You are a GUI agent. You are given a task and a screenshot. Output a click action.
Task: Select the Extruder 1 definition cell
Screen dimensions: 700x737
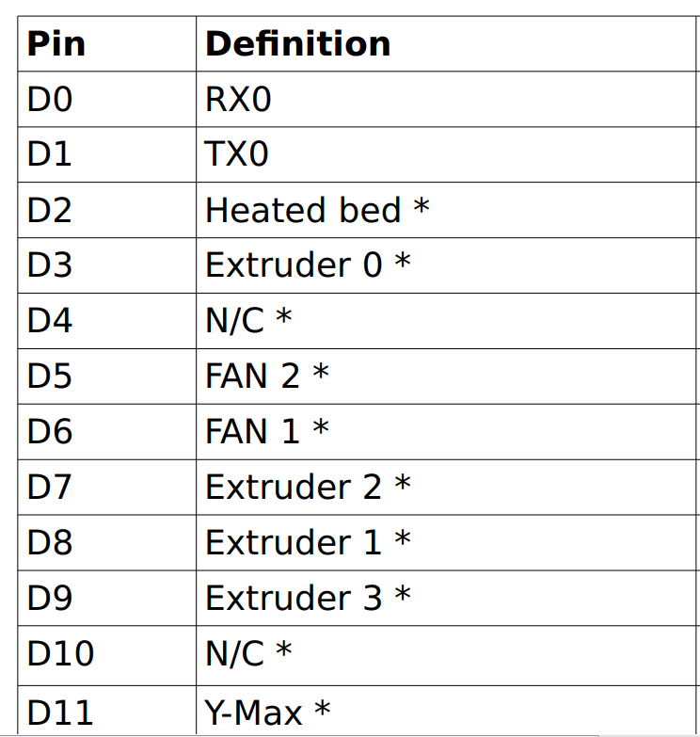pyautogui.click(x=308, y=543)
